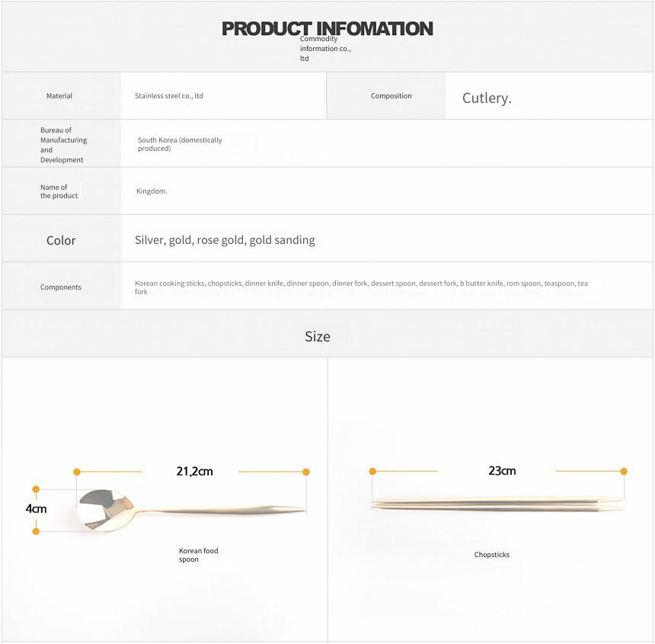Select the South Korea domestically produced text
This screenshot has height=644, width=655.
180,144
